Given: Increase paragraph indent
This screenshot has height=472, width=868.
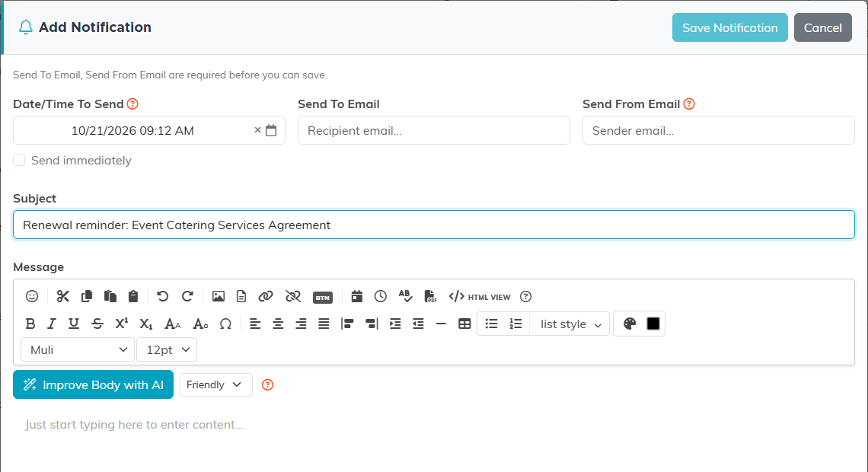Looking at the screenshot, I should point(395,324).
